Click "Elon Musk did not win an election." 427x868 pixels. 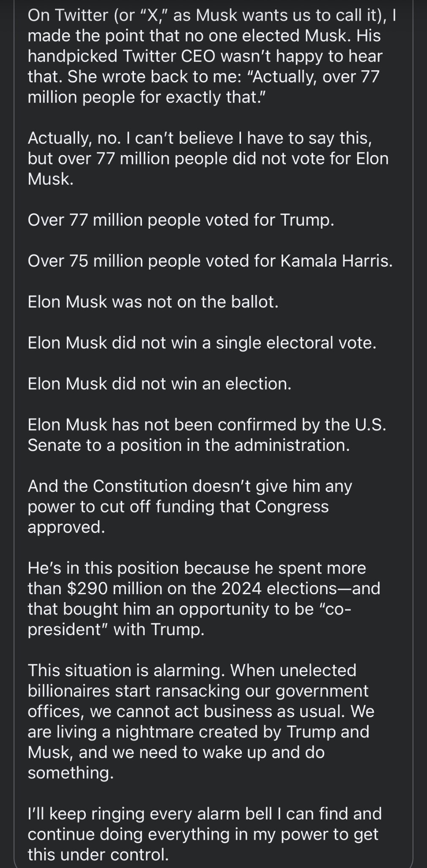click(x=159, y=384)
